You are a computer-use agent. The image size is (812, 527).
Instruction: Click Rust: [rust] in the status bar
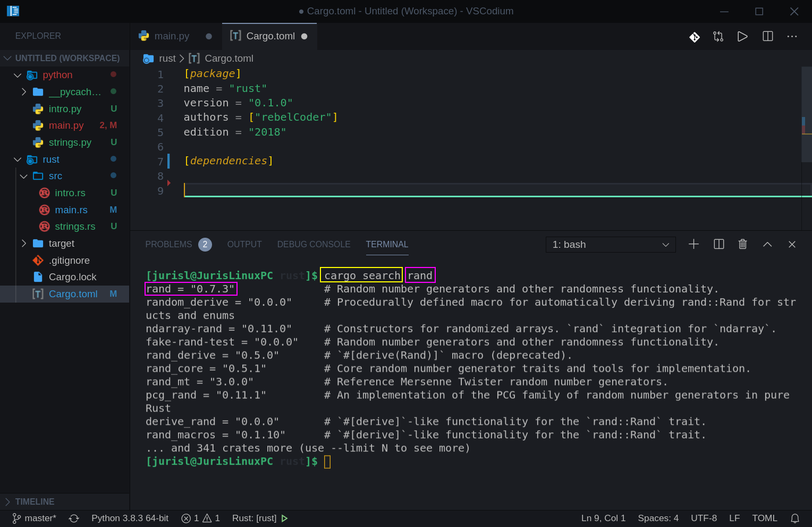point(255,517)
